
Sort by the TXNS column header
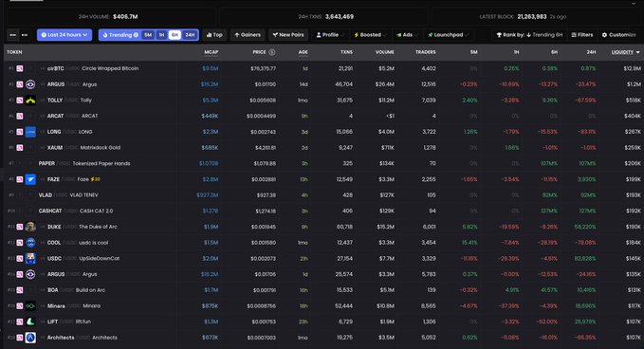click(x=346, y=52)
